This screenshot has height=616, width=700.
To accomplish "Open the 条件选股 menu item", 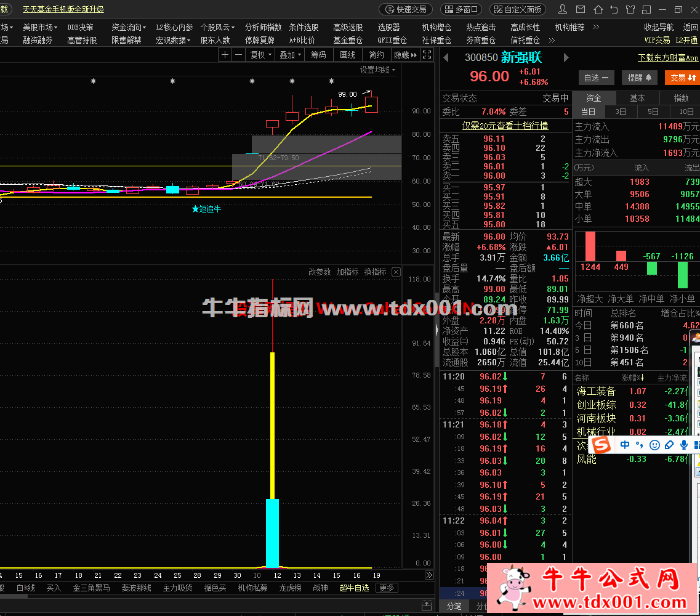I will (304, 27).
